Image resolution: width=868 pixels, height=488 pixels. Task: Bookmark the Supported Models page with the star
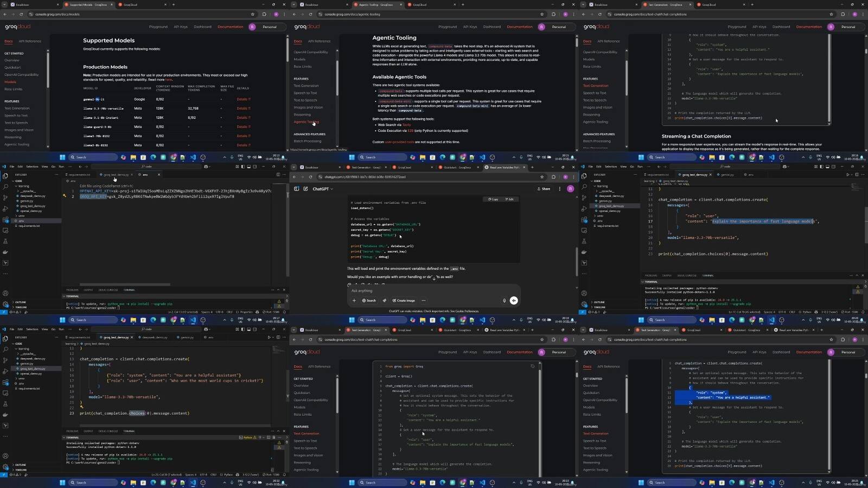coord(253,14)
